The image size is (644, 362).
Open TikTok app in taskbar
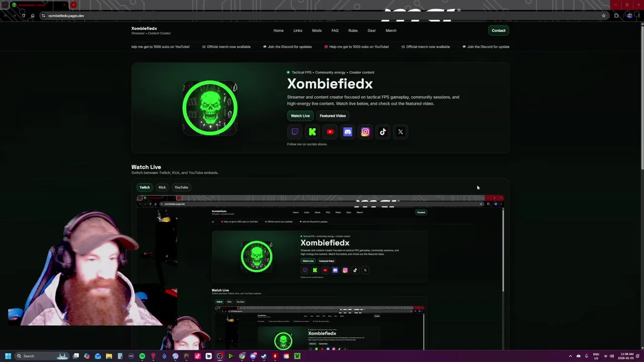point(197,356)
